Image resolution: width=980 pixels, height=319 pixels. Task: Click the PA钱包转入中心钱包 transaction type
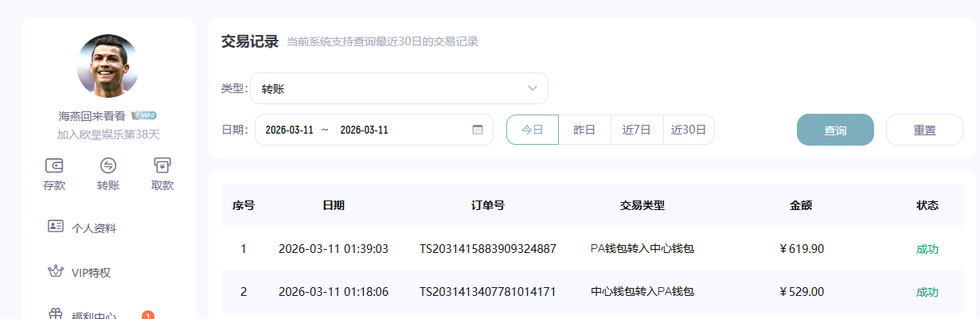(x=642, y=249)
